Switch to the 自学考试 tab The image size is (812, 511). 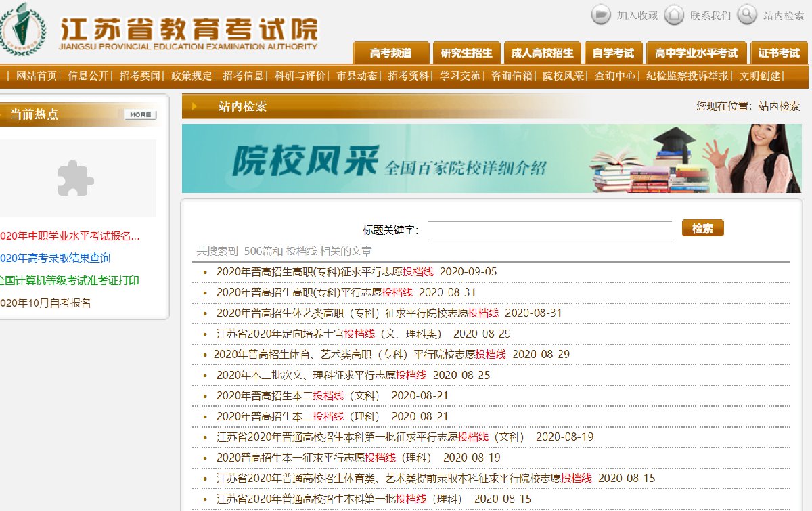click(613, 53)
